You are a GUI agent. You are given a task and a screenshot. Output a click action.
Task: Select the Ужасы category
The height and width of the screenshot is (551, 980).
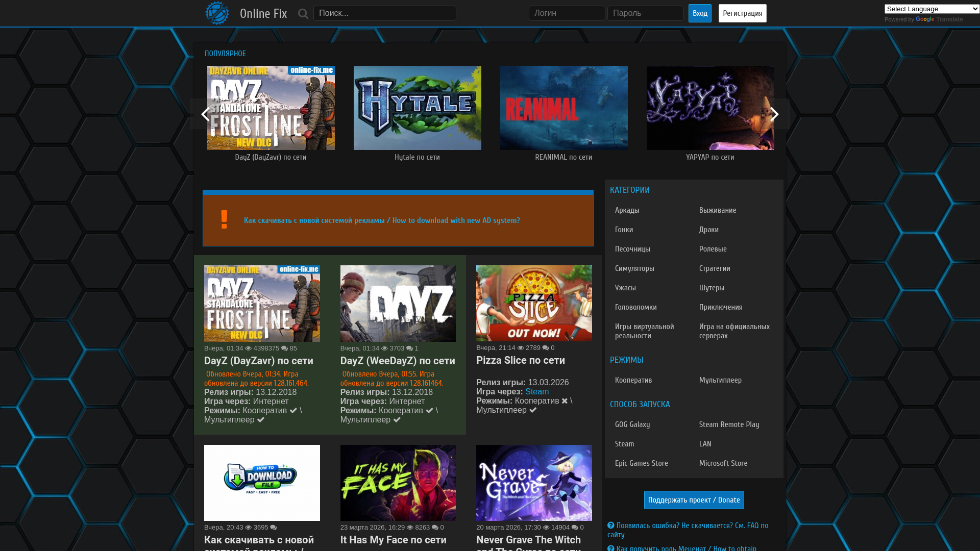(625, 288)
